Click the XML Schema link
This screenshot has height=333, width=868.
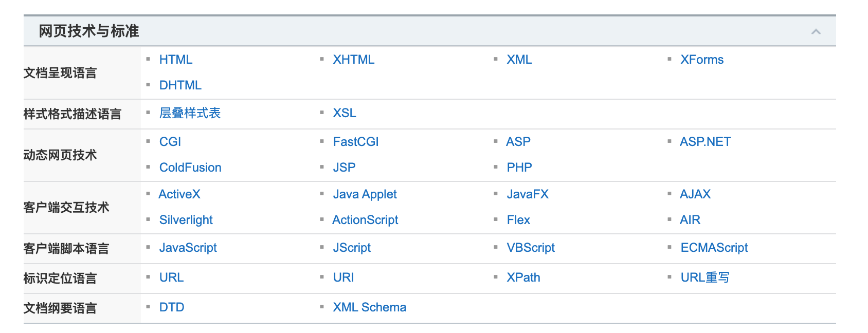click(x=369, y=307)
